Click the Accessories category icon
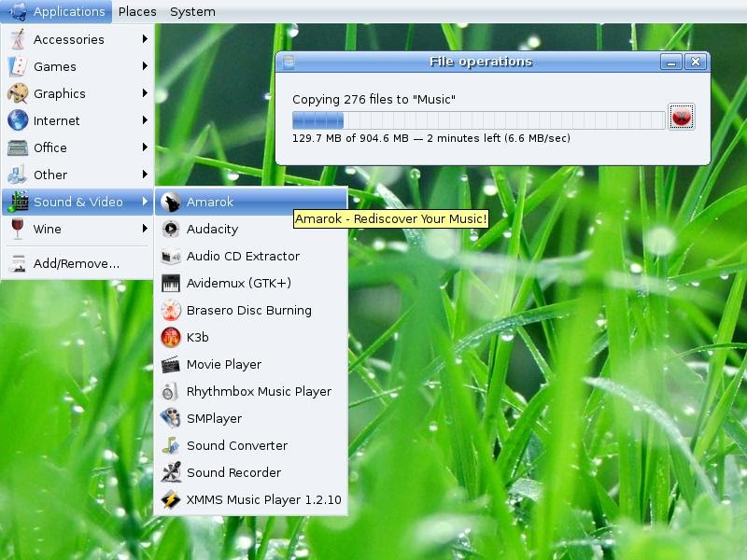Image resolution: width=747 pixels, height=560 pixels. point(18,39)
